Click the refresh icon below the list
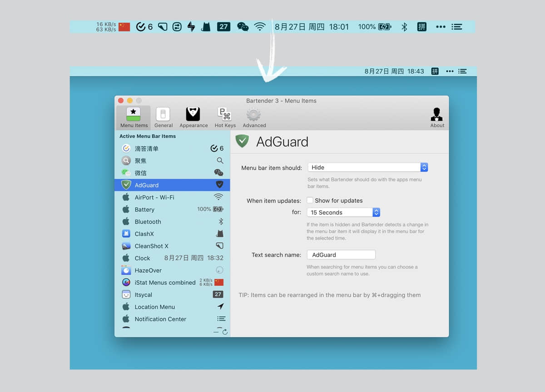Image resolution: width=545 pixels, height=392 pixels. 225,332
